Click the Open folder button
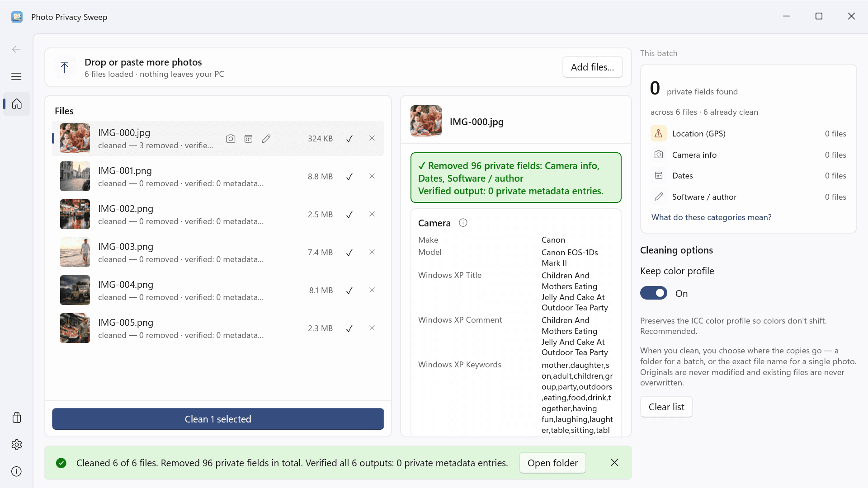 (552, 463)
